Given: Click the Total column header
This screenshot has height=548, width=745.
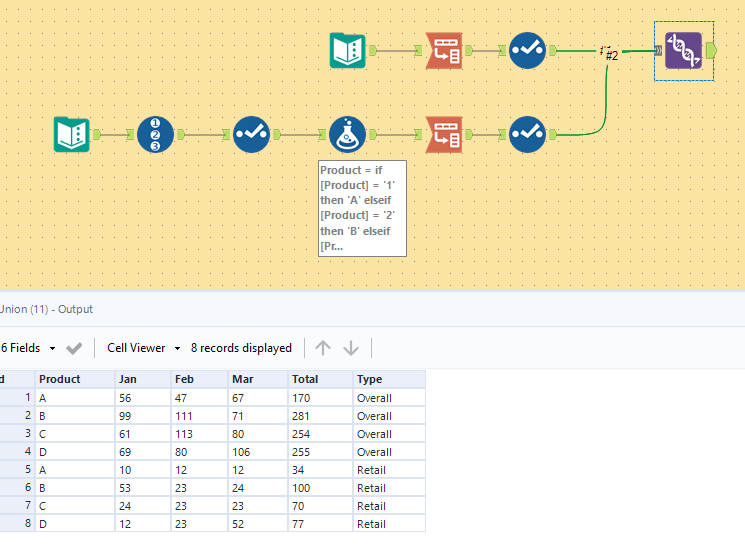Looking at the screenshot, I should point(321,379).
